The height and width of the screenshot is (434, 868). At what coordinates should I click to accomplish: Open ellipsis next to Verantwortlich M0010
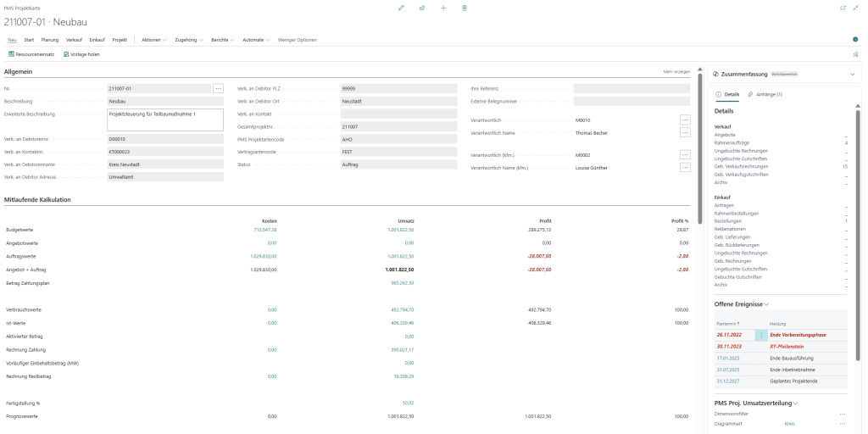coord(685,120)
